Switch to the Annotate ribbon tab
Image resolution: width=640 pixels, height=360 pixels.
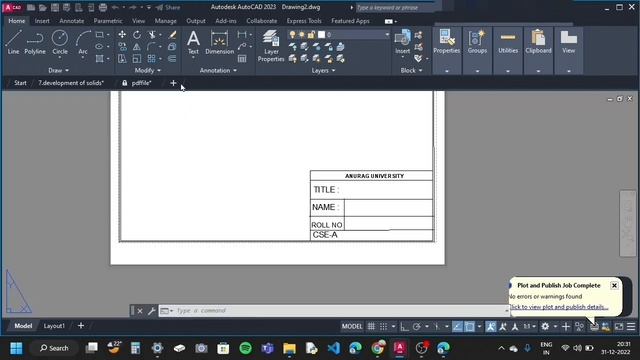(71, 21)
